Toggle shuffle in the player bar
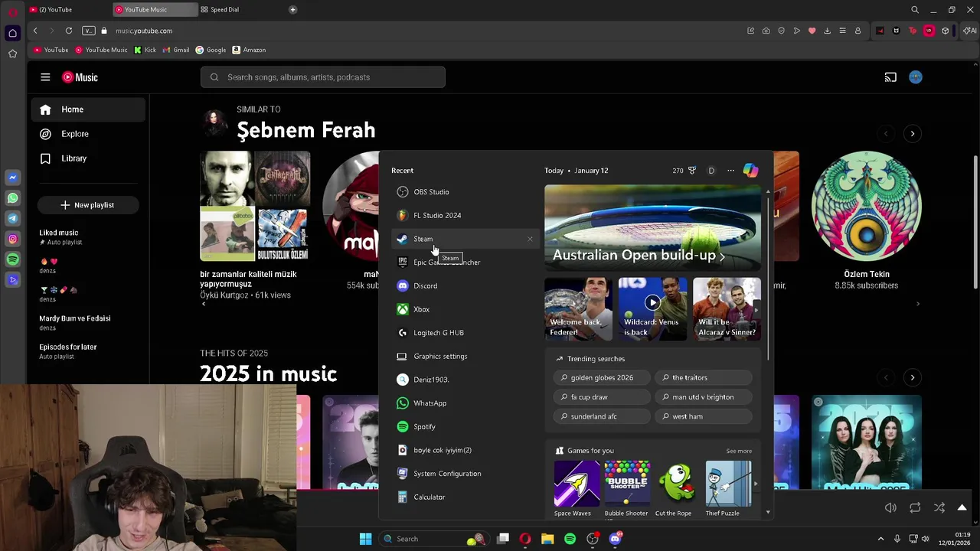Image resolution: width=980 pixels, height=551 pixels. click(939, 507)
